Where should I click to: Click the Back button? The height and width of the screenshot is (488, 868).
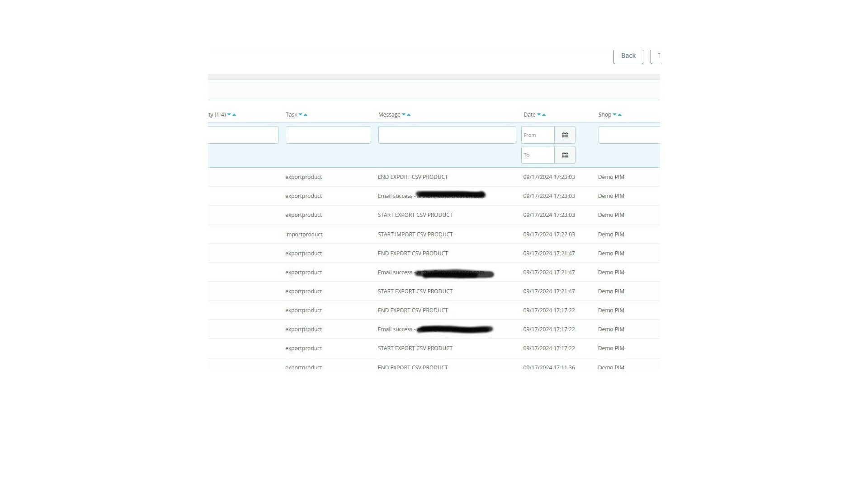[628, 56]
